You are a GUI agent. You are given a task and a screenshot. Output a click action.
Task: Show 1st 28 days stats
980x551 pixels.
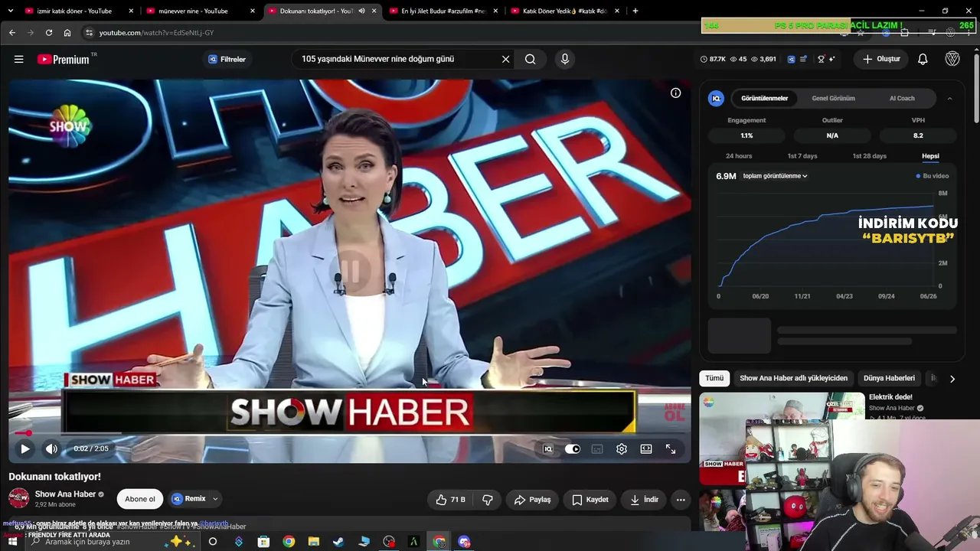click(869, 156)
